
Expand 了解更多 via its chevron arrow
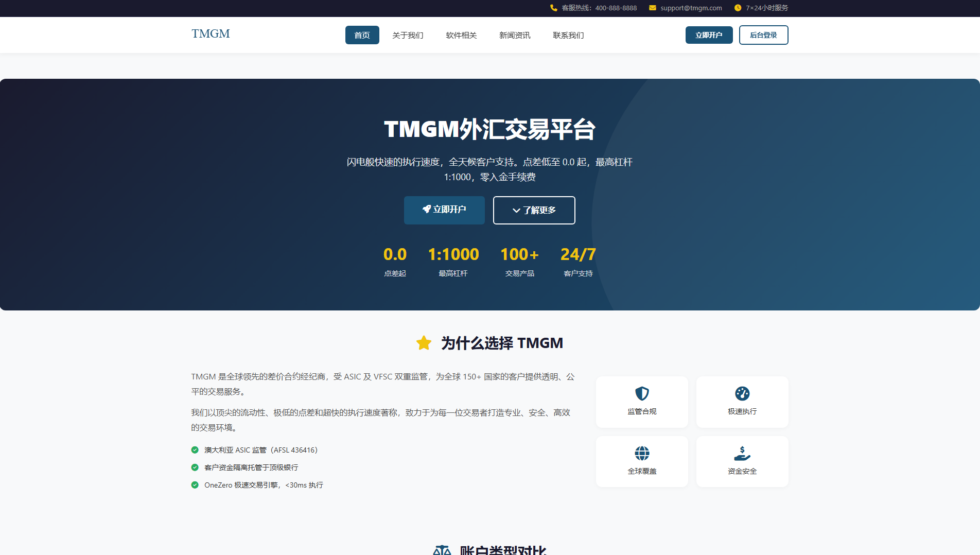click(x=516, y=211)
